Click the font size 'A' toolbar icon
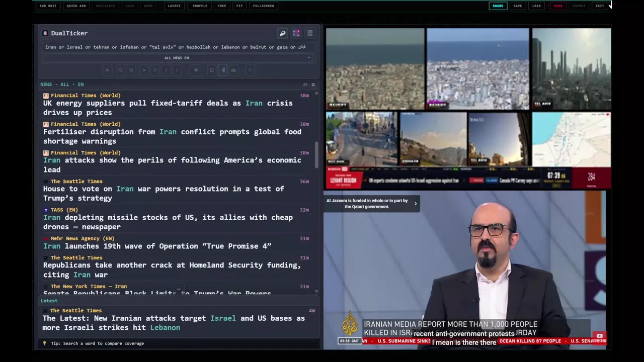 click(x=107, y=70)
